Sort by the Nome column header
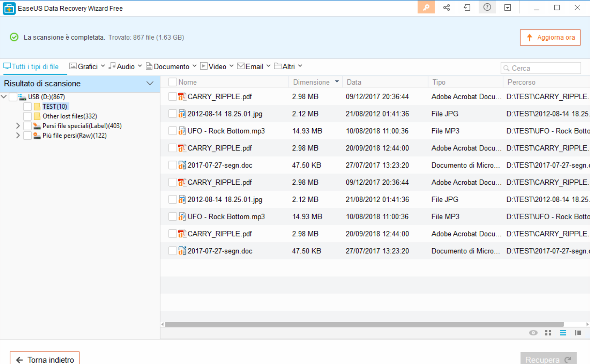590x364 pixels. coord(187,82)
